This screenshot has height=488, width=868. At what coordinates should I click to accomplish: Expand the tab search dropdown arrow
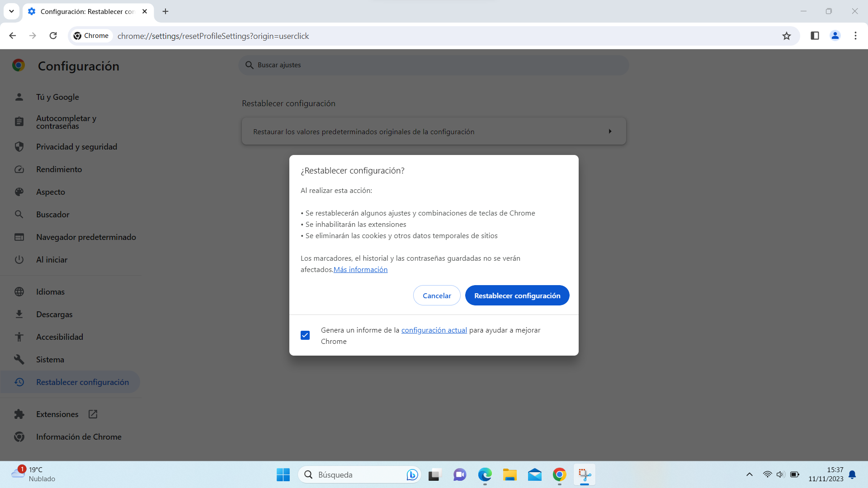pos(11,11)
